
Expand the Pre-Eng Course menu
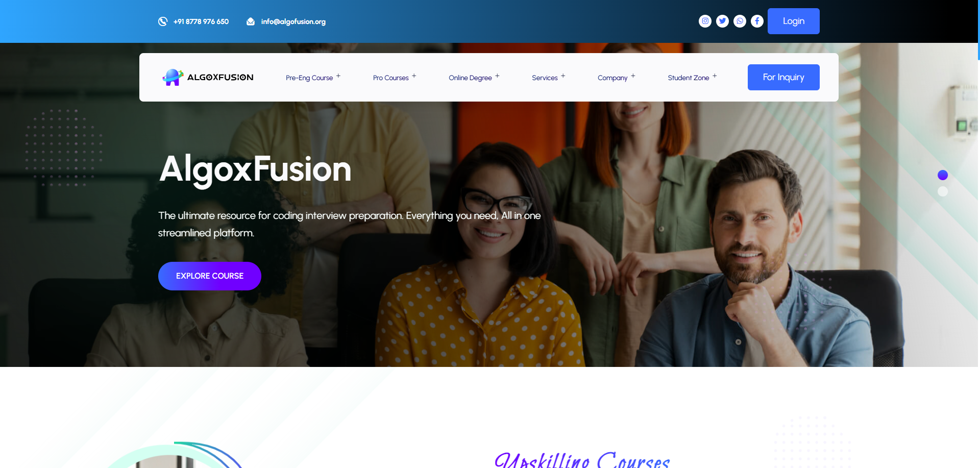[313, 78]
